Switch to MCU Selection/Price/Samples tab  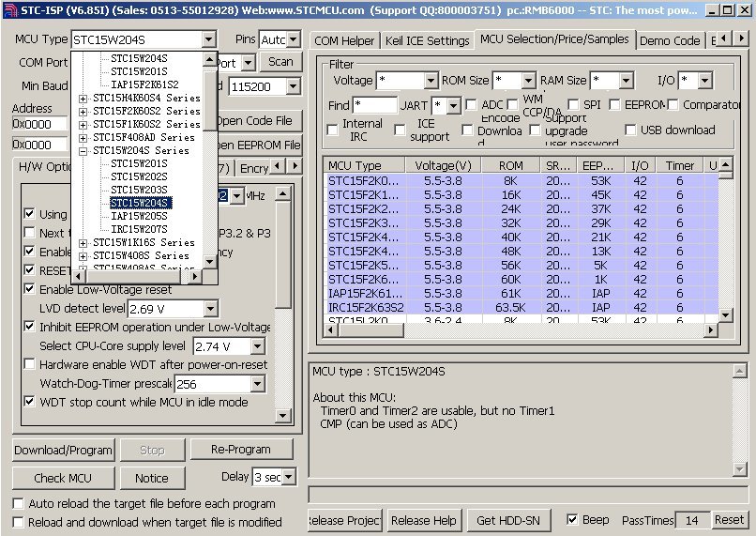coord(554,39)
